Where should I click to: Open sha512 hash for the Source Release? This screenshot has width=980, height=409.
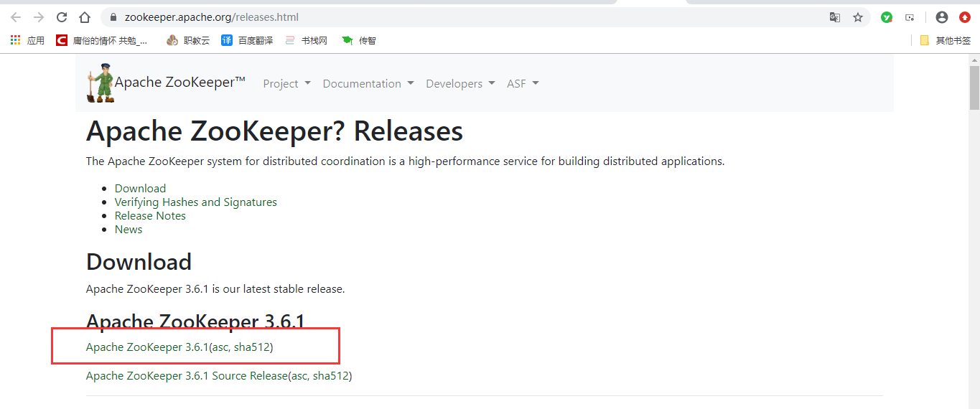pyautogui.click(x=330, y=375)
